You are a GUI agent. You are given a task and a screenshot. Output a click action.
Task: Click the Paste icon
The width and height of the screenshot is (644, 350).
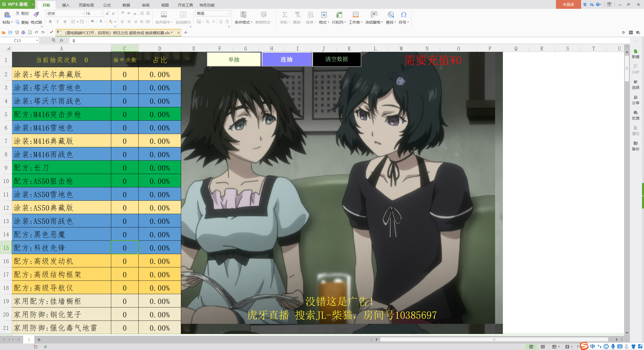tap(7, 15)
